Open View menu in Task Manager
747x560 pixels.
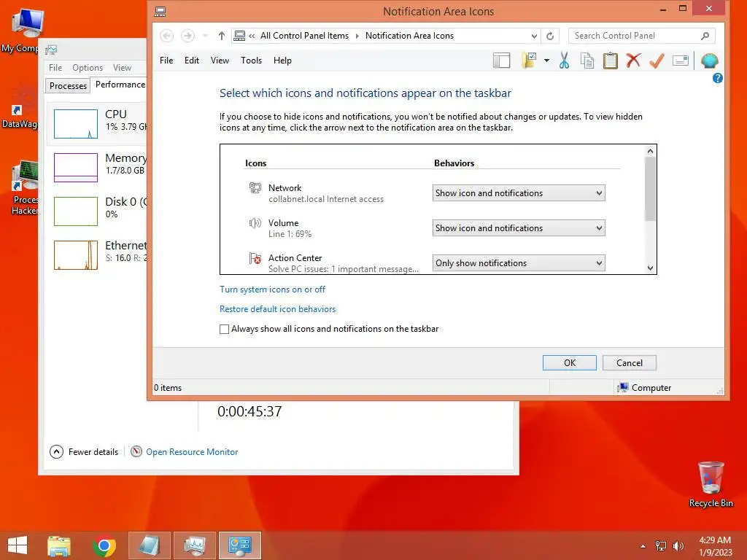pyautogui.click(x=122, y=68)
